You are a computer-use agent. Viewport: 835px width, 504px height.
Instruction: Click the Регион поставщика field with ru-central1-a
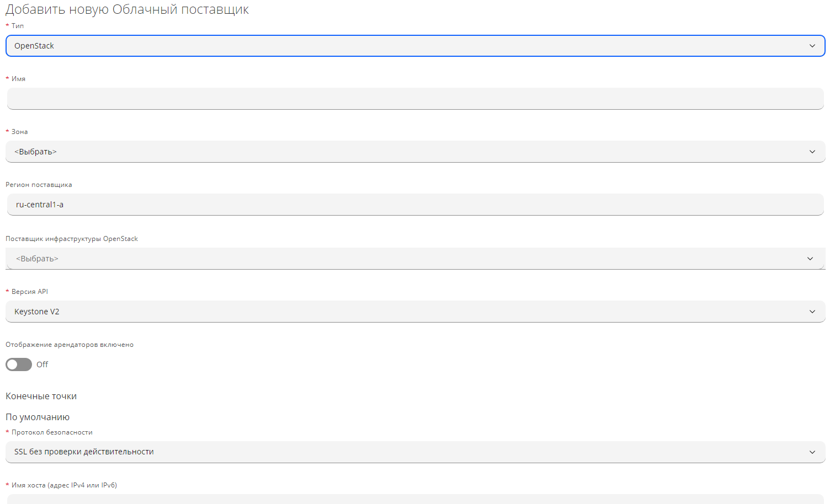click(x=415, y=205)
